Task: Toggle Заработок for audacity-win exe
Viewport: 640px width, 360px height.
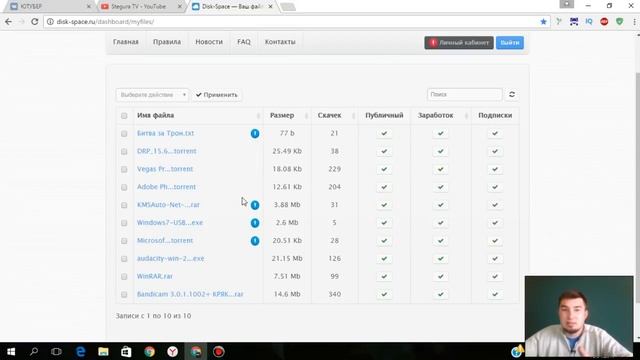Action: point(440,258)
